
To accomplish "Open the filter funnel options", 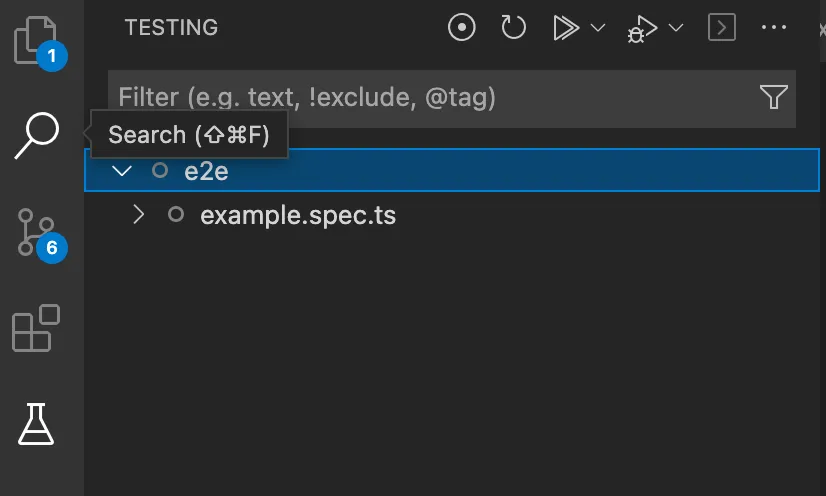I will click(x=773, y=97).
